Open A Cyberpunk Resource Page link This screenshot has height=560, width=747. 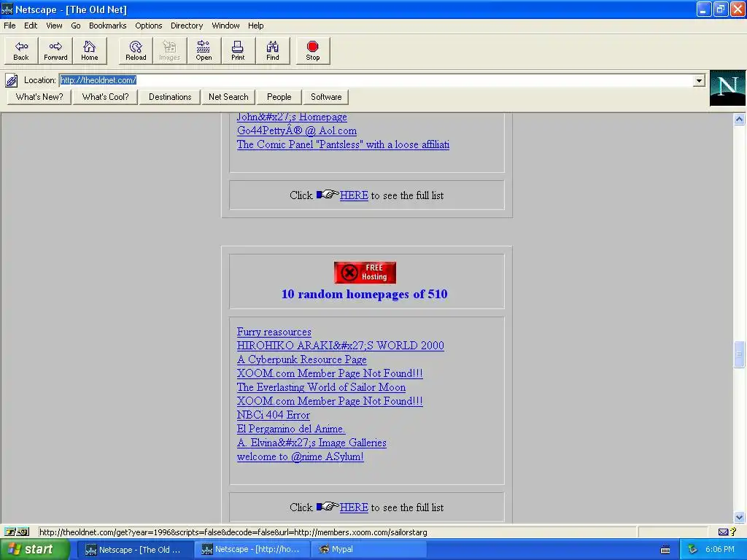pos(301,359)
